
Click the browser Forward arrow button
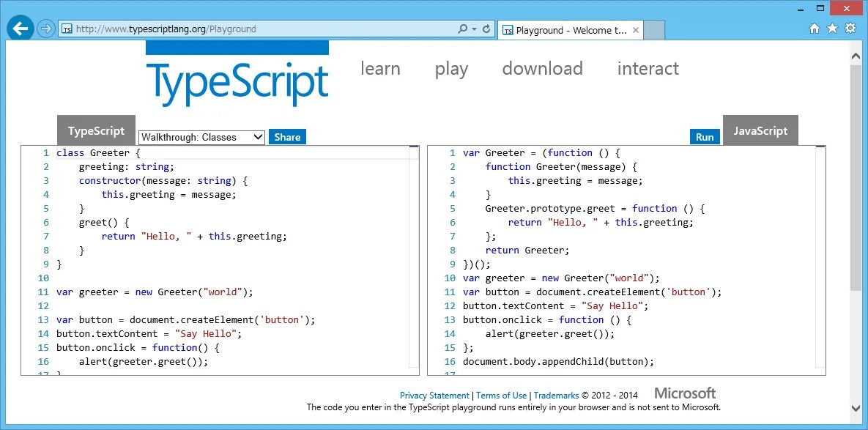point(46,29)
